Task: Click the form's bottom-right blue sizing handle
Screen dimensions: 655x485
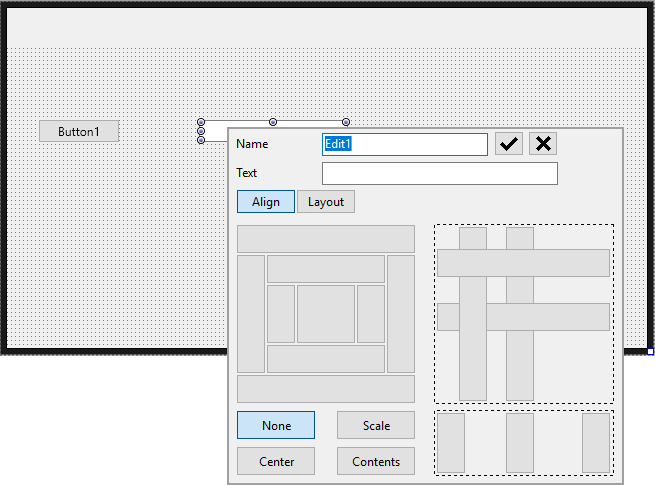Action: point(650,352)
